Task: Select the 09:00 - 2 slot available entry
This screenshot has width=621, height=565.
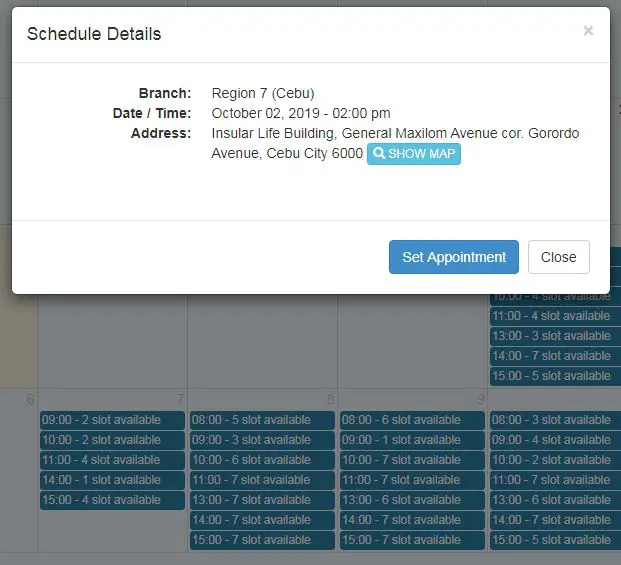Action: (112, 420)
